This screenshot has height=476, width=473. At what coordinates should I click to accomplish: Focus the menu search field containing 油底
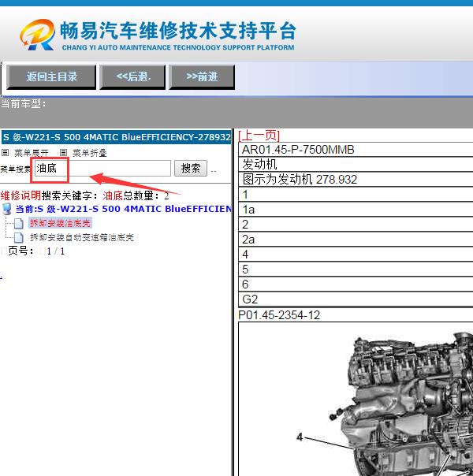(x=102, y=168)
